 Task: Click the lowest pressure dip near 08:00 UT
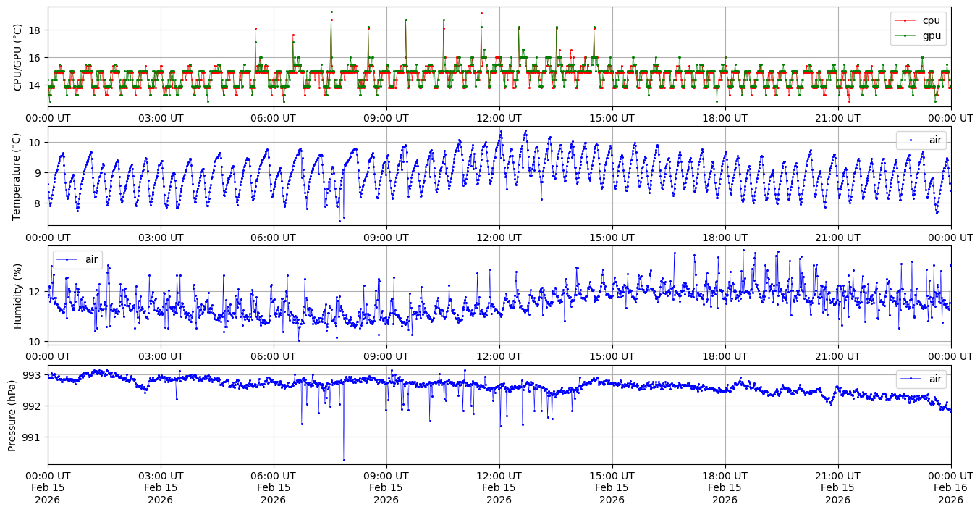pos(344,460)
